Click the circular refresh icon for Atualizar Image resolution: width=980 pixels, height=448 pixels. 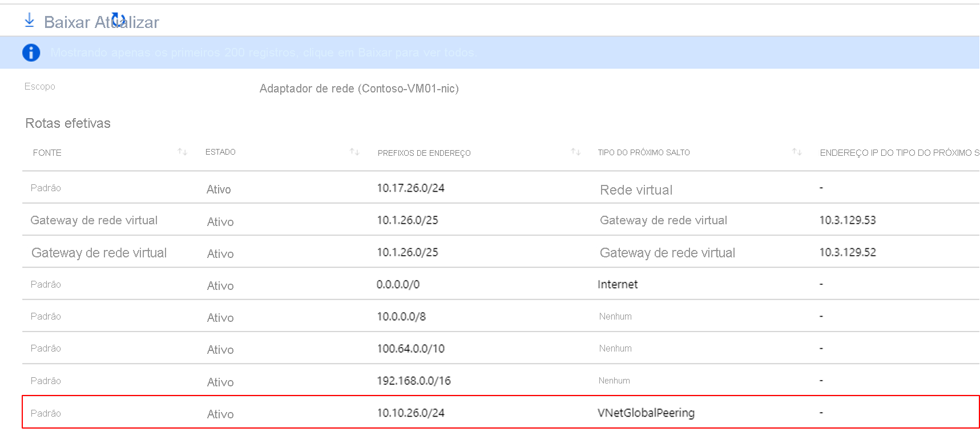[x=118, y=19]
